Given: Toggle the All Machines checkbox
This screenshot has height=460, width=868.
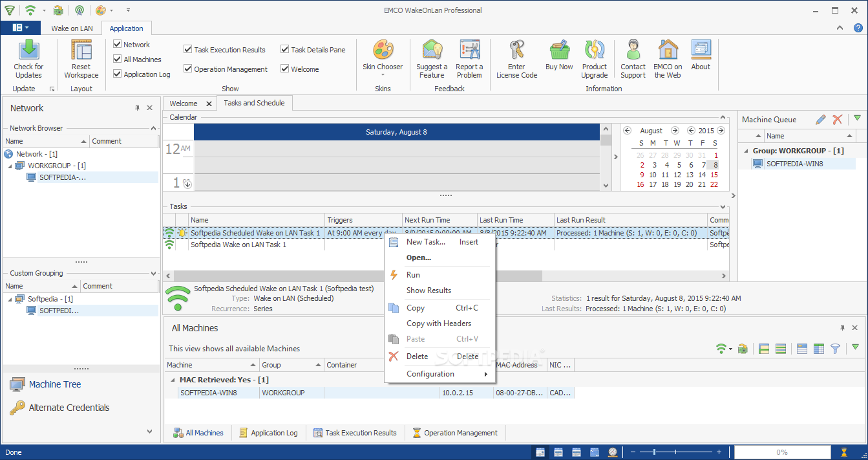Looking at the screenshot, I should point(118,60).
